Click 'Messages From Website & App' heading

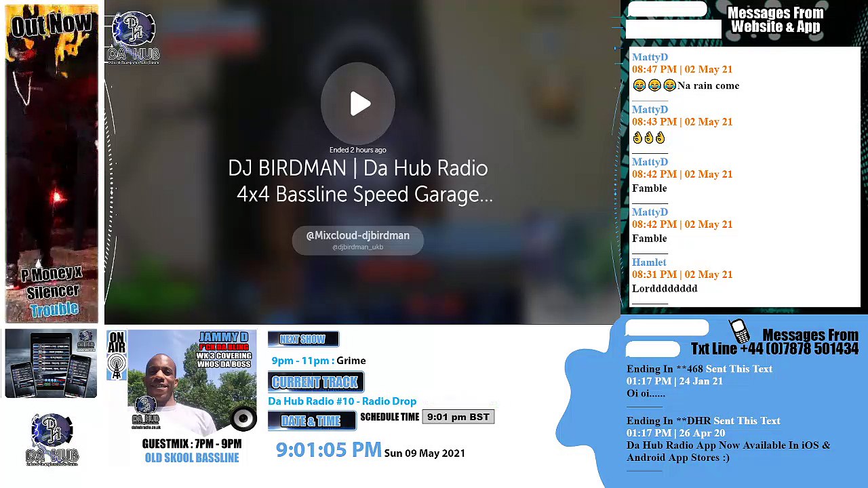(x=775, y=20)
